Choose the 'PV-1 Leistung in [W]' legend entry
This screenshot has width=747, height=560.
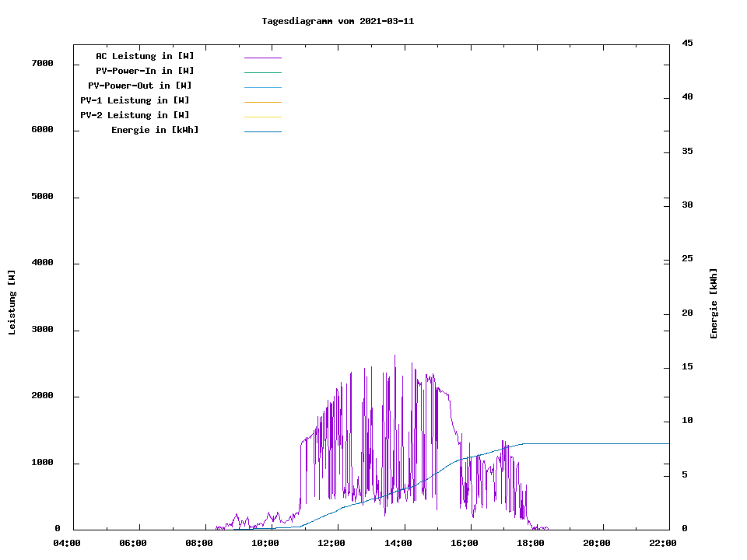135,100
